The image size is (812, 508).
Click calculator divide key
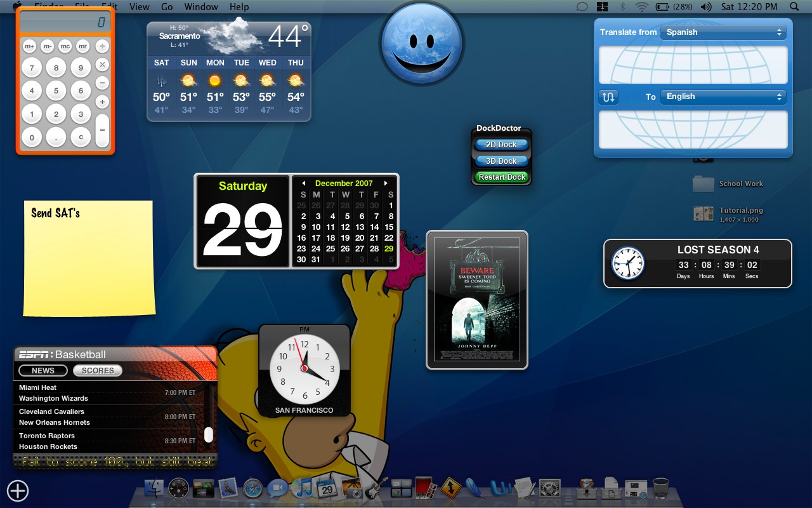102,46
